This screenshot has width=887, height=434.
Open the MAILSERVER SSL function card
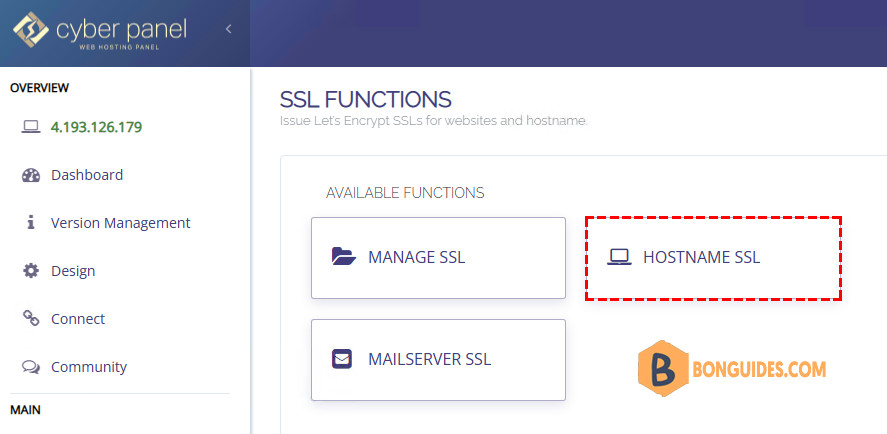click(x=438, y=360)
